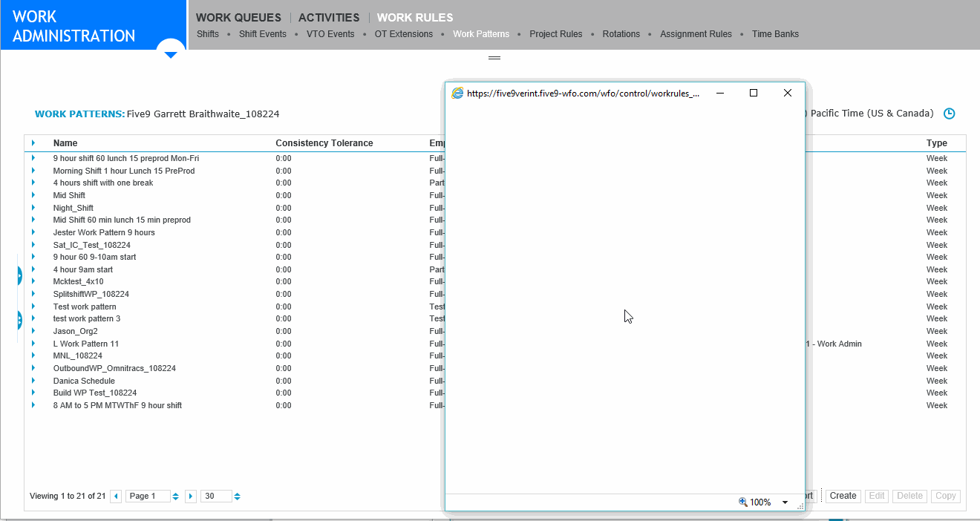Image resolution: width=980 pixels, height=521 pixels.
Task: Open the zoom level dropdown in popup
Action: [785, 502]
